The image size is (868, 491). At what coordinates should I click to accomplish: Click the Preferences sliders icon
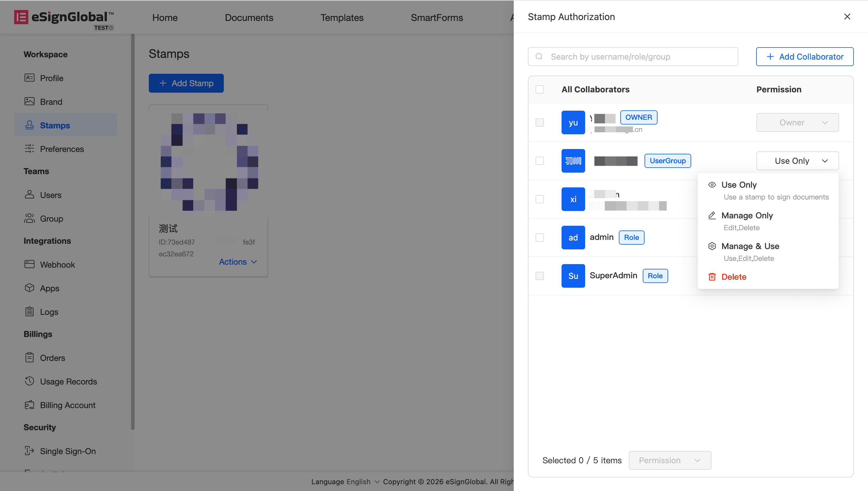[29, 148]
